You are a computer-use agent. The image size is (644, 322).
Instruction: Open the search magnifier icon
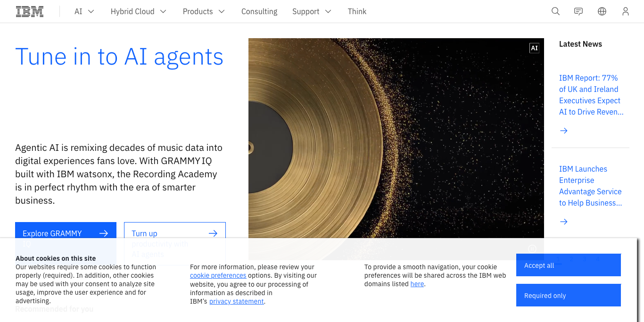pos(555,11)
